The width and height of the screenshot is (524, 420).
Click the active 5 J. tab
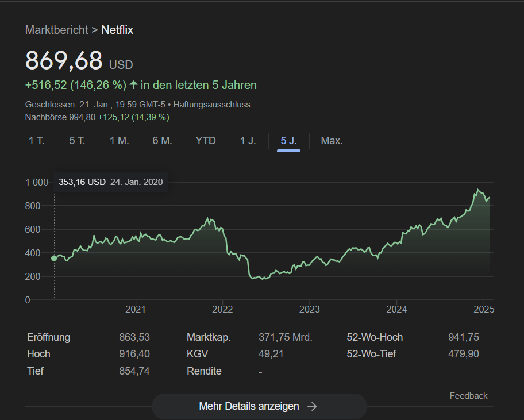[x=288, y=141]
